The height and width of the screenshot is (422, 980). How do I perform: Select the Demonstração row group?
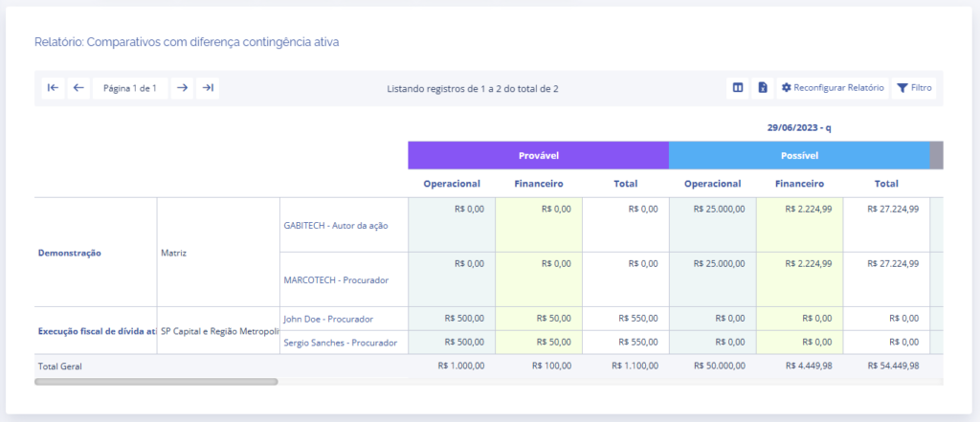click(70, 254)
